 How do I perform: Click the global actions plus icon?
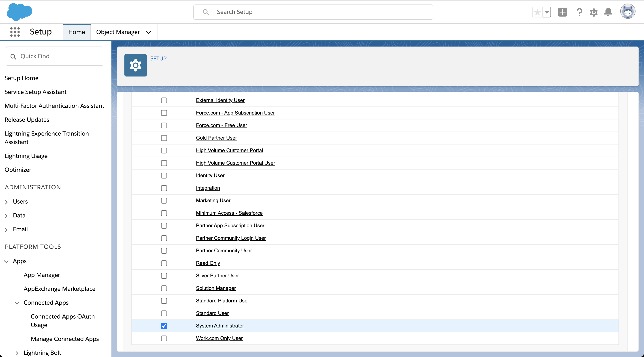(563, 12)
